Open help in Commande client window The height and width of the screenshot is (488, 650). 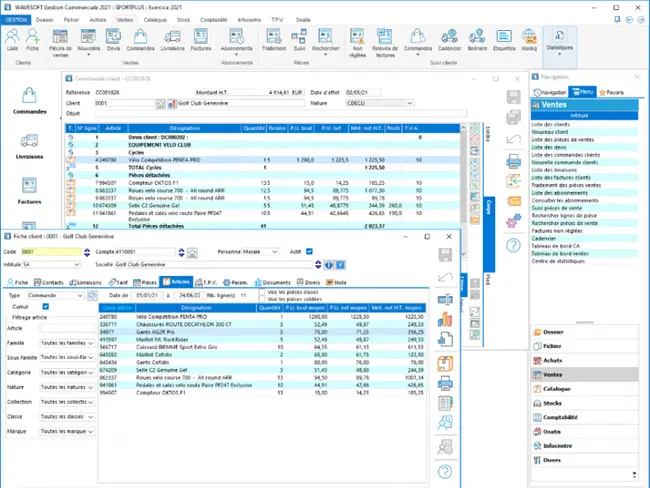513,245
